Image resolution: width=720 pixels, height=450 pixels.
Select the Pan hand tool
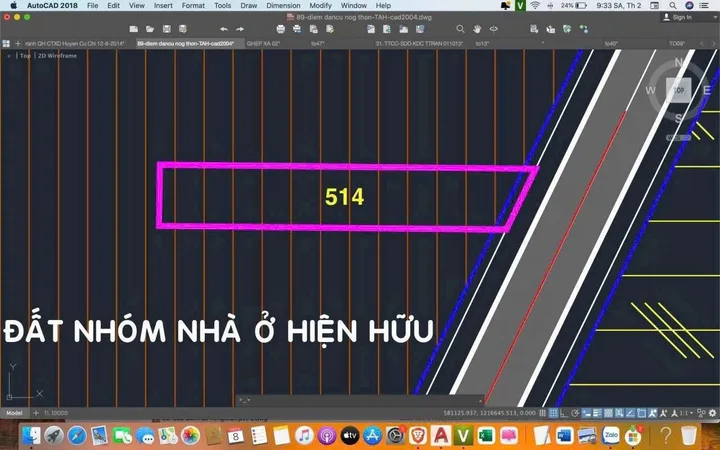click(x=477, y=29)
